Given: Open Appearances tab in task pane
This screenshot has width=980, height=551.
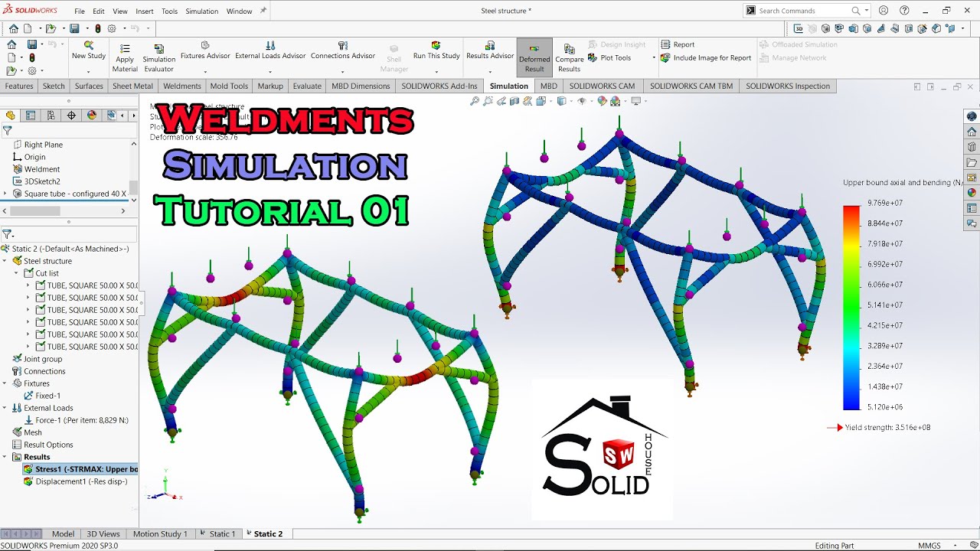Looking at the screenshot, I should (x=972, y=193).
